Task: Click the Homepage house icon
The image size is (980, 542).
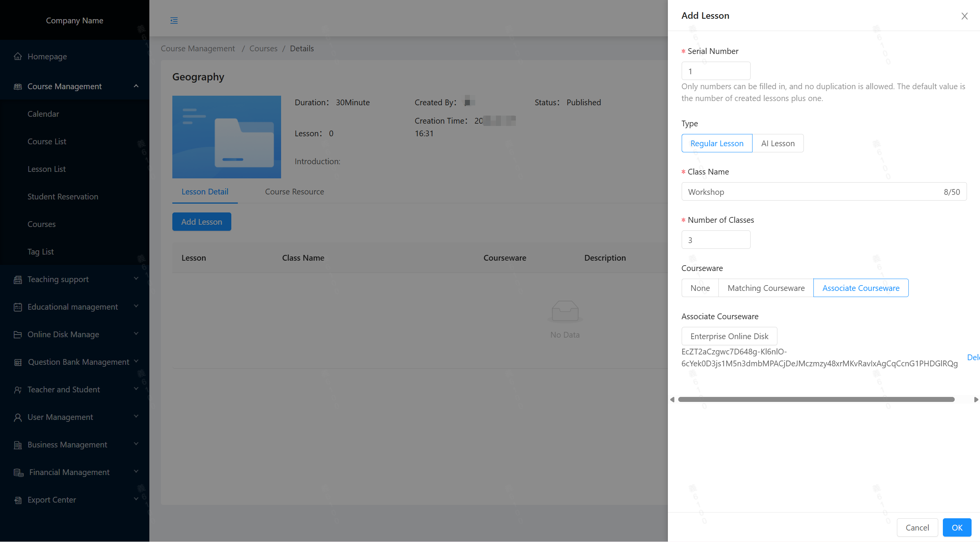Action: [18, 57]
